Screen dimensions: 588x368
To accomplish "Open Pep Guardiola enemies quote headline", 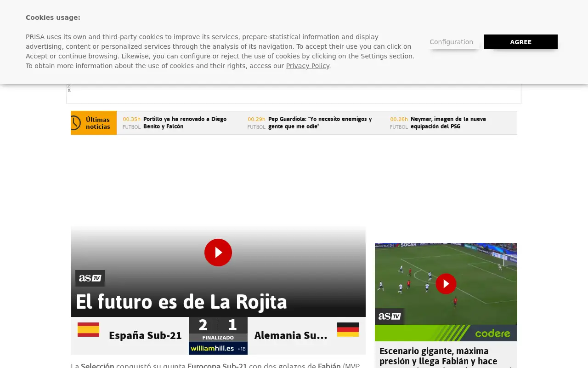I will [320, 123].
